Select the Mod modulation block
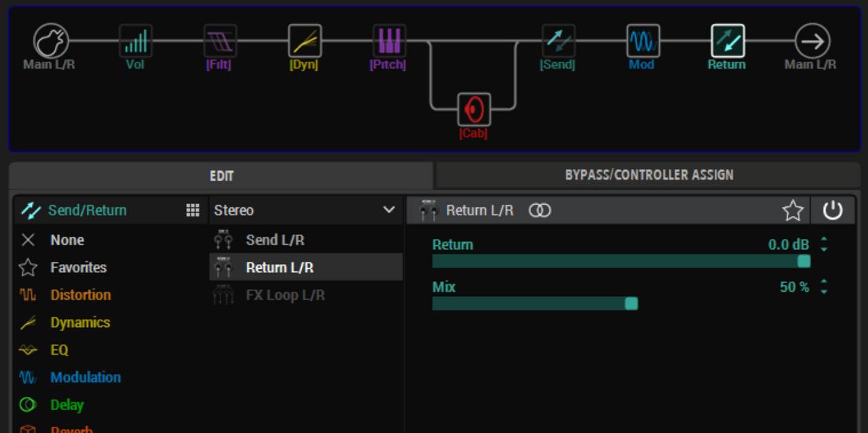Image resolution: width=868 pixels, height=433 pixels. 642,41
